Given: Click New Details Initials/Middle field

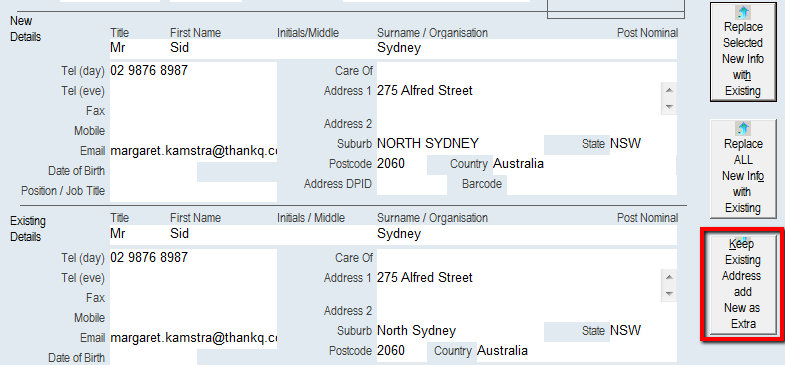Looking at the screenshot, I should point(327,49).
